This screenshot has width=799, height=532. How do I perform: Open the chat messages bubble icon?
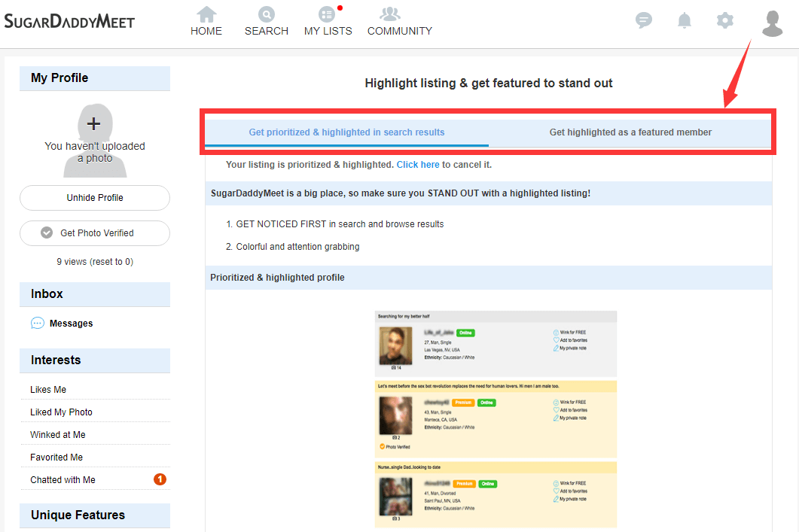point(644,20)
